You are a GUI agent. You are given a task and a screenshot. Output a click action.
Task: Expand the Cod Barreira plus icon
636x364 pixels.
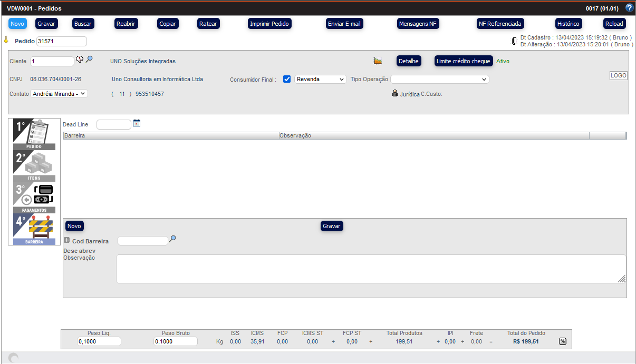[x=66, y=241]
